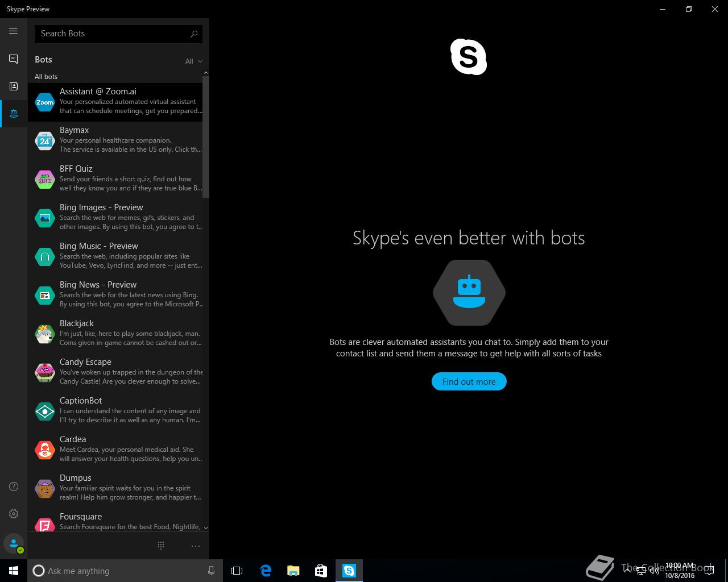Click the large robot bot illustration
This screenshot has height=582, width=728.
coord(469,293)
